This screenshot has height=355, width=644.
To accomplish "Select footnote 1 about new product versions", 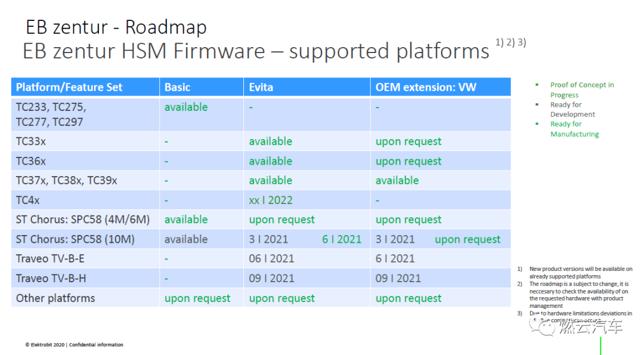I will point(581,273).
